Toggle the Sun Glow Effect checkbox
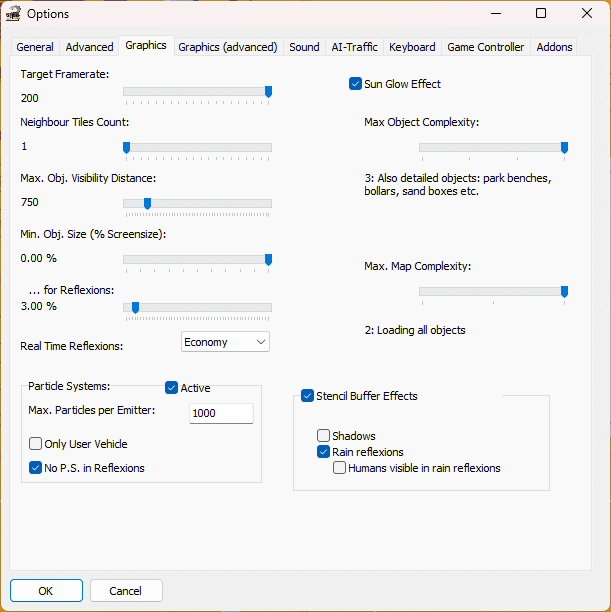 355,84
